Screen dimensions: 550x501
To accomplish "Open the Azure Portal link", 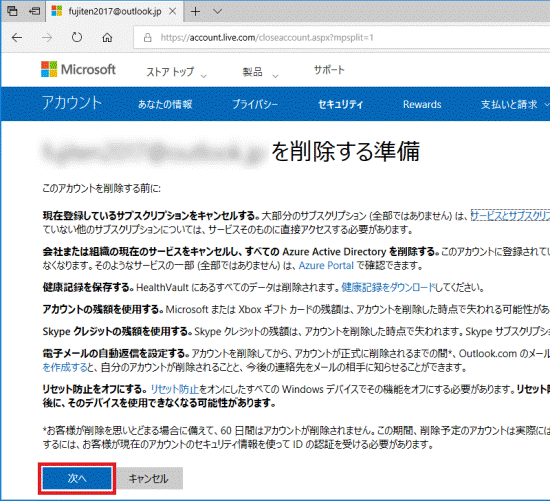I will (x=326, y=266).
